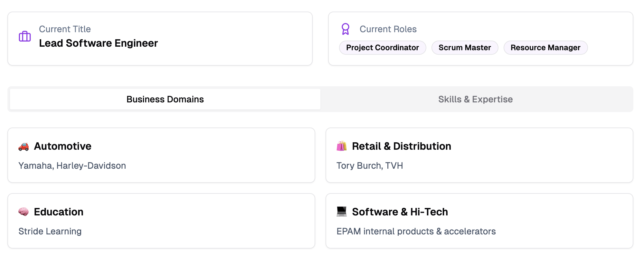Switch to the Business Domains tab

165,99
